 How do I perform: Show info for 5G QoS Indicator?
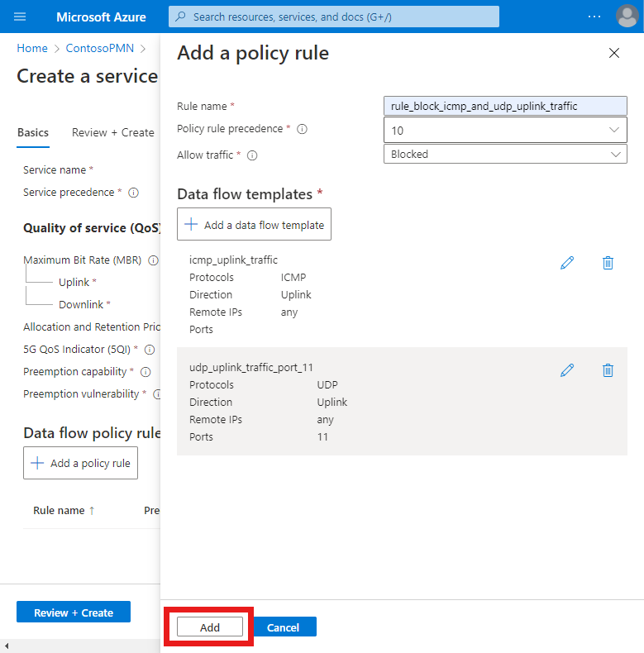150,350
